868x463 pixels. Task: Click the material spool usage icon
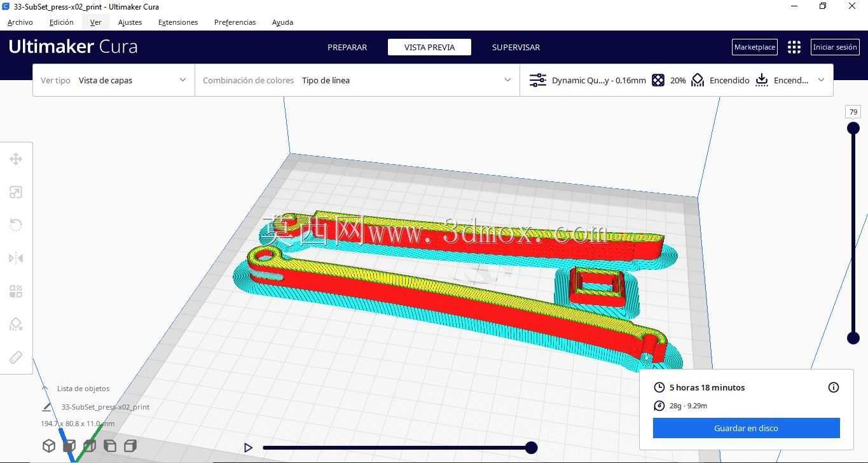pyautogui.click(x=659, y=406)
